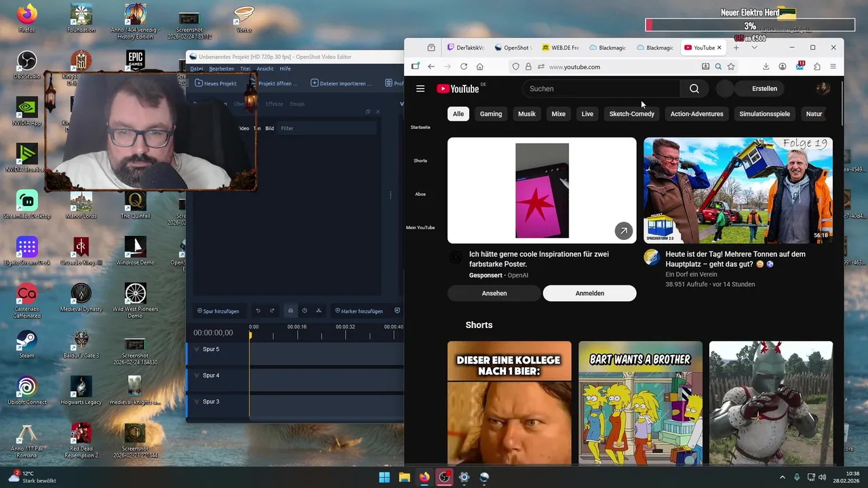Select Gaming filter chip on YouTube

coord(491,114)
